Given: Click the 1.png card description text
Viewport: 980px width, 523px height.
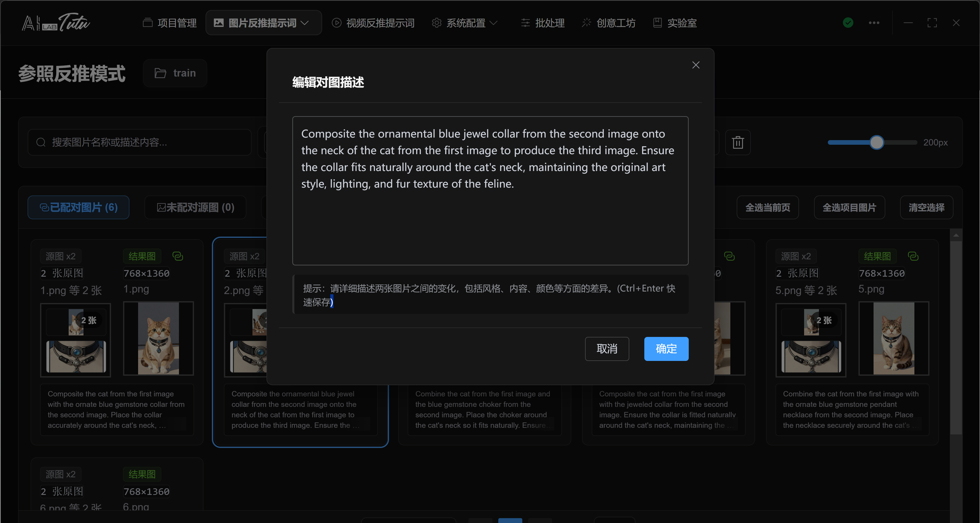Looking at the screenshot, I should [x=117, y=409].
